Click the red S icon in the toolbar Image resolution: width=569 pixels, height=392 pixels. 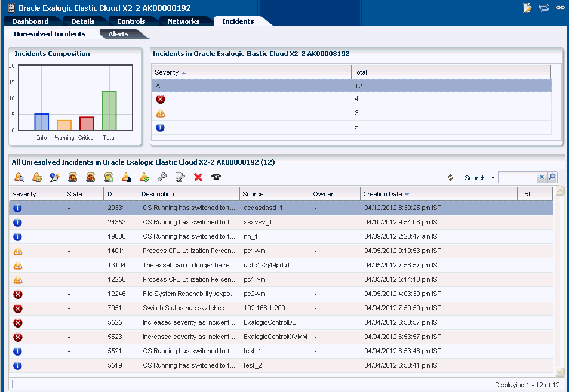[x=91, y=177]
